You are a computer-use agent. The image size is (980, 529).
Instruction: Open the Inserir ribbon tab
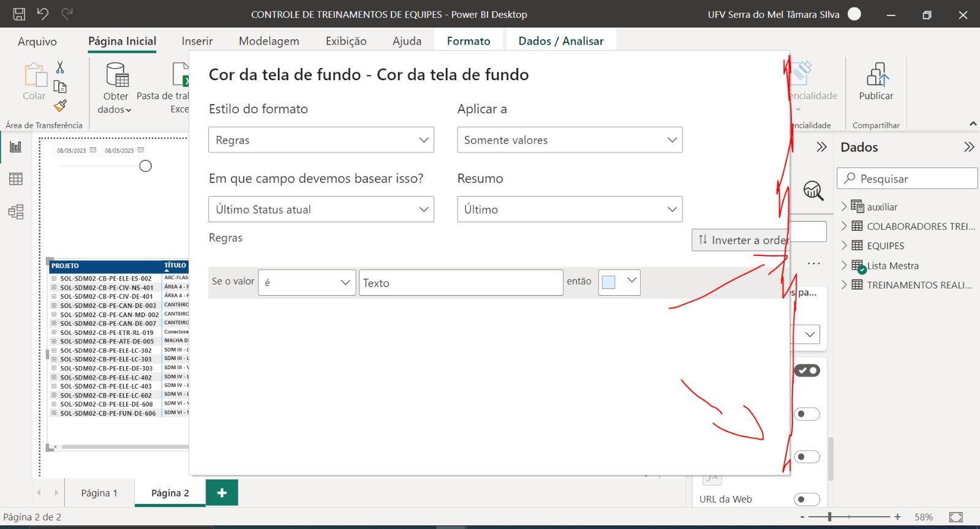(x=197, y=41)
